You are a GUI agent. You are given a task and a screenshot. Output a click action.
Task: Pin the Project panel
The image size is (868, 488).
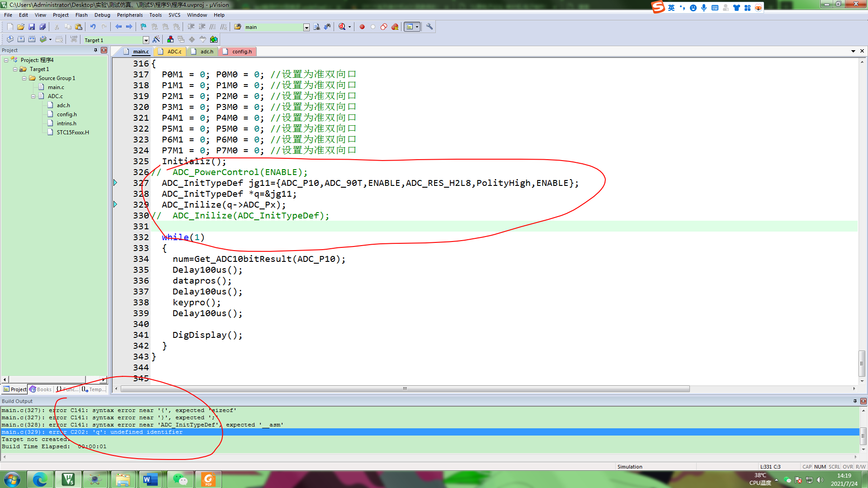95,50
